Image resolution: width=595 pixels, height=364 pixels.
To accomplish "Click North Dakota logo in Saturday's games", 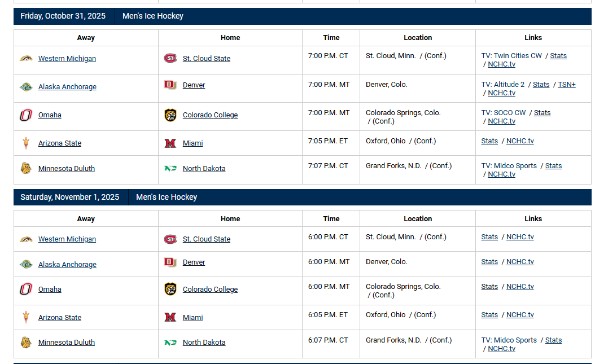I will tap(170, 343).
